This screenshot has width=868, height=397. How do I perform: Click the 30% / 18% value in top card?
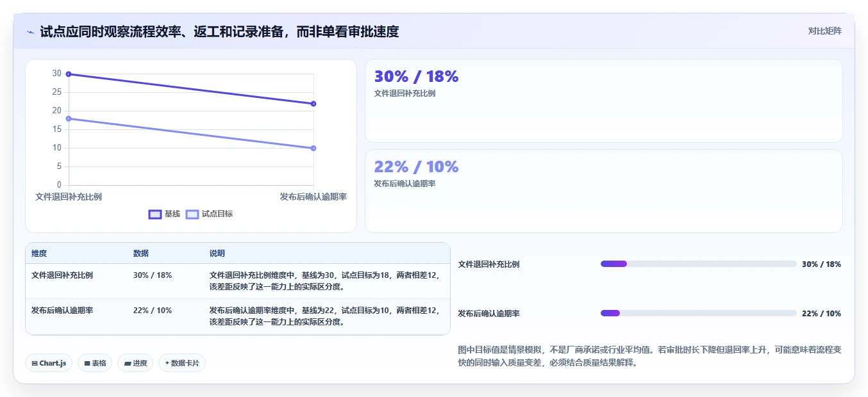[416, 76]
